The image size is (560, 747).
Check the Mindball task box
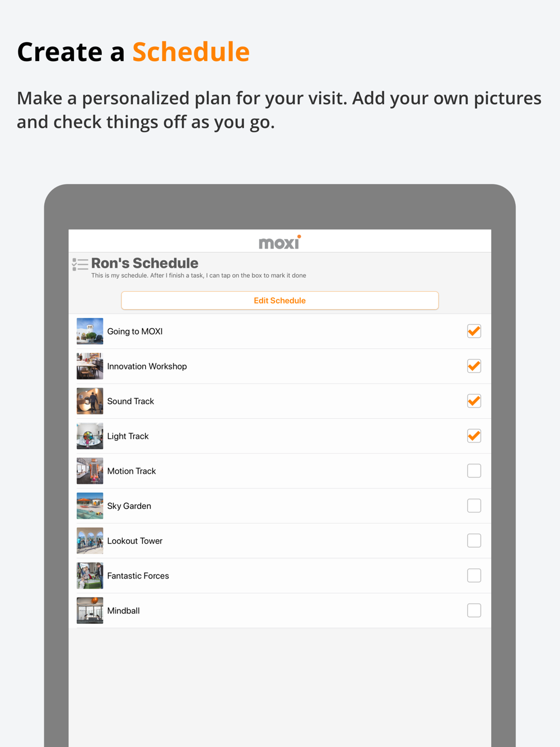[474, 610]
